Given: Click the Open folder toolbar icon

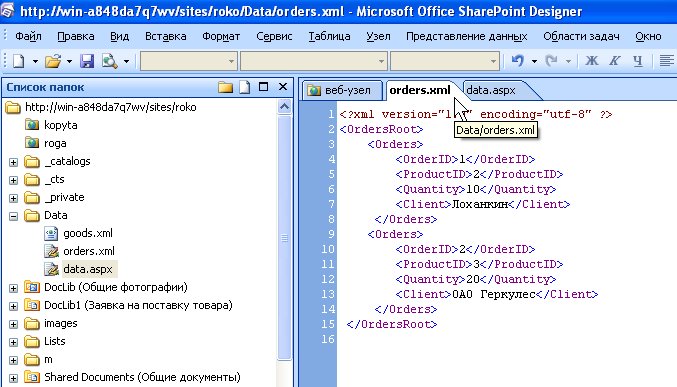Looking at the screenshot, I should click(x=53, y=61).
